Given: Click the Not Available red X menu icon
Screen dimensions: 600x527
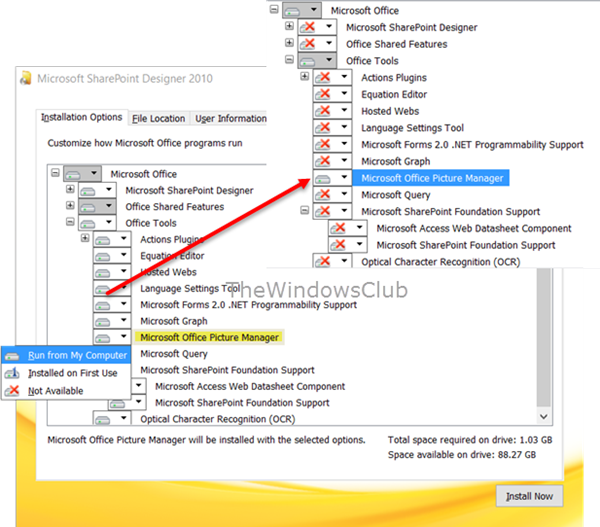Looking at the screenshot, I should [x=12, y=391].
